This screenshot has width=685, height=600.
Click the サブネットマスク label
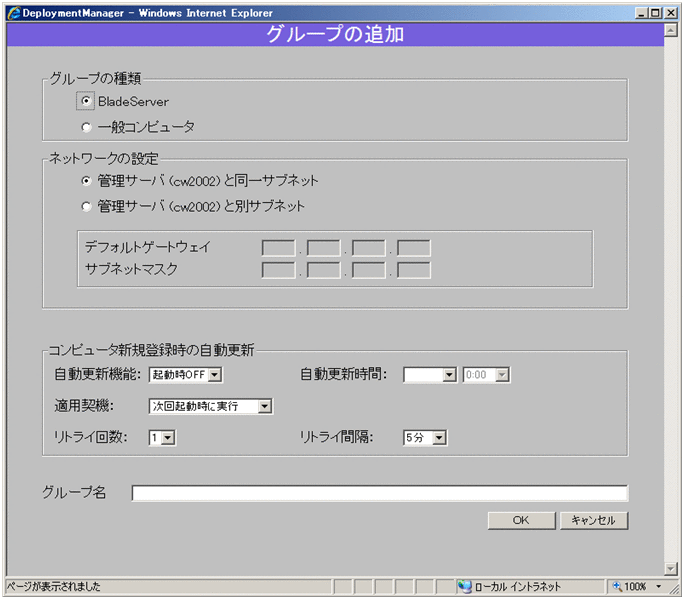click(x=131, y=269)
